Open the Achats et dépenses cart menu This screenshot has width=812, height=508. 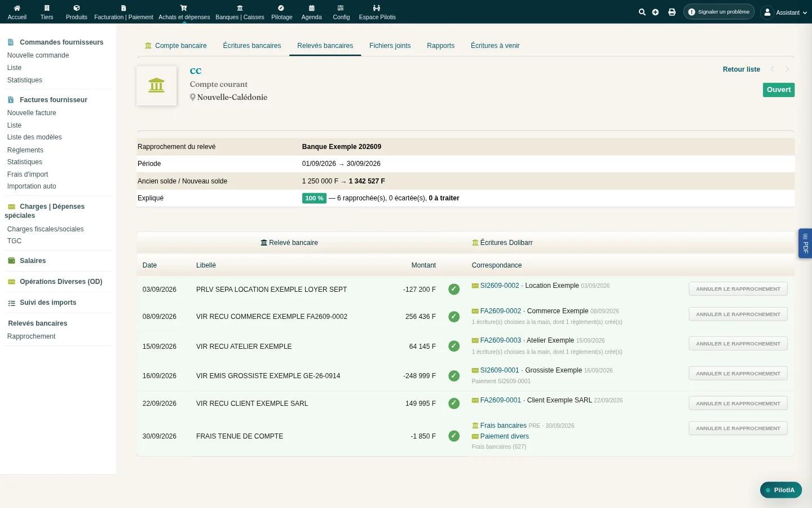point(184,12)
